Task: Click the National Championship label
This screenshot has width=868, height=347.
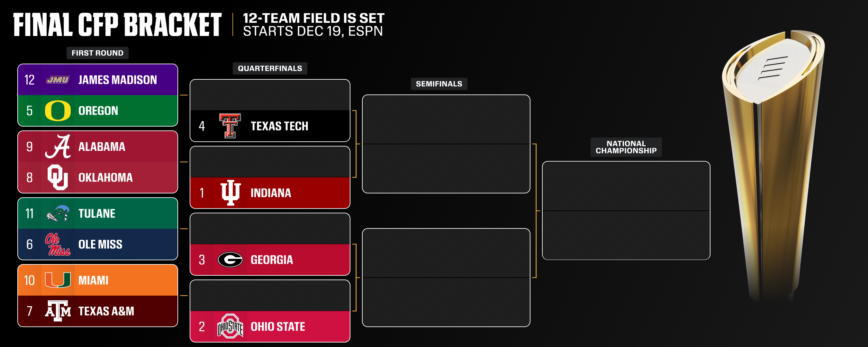Action: click(x=626, y=147)
